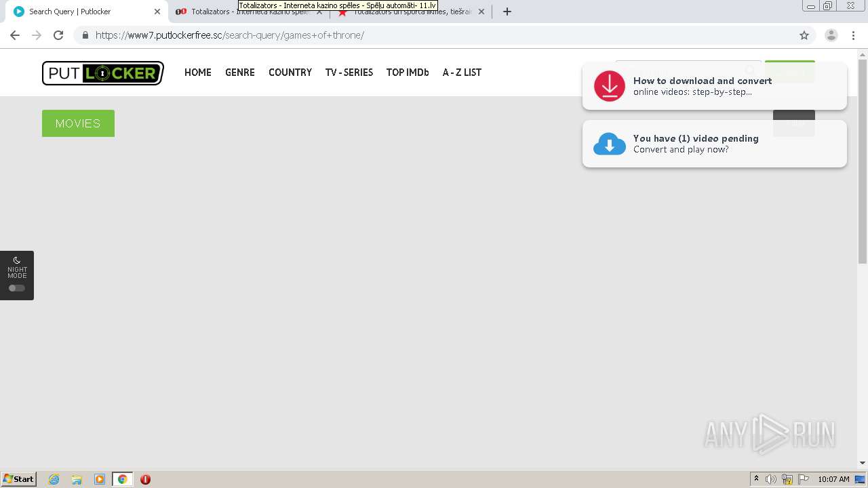868x488 pixels.
Task: Open the volume speaker icon
Action: (770, 479)
